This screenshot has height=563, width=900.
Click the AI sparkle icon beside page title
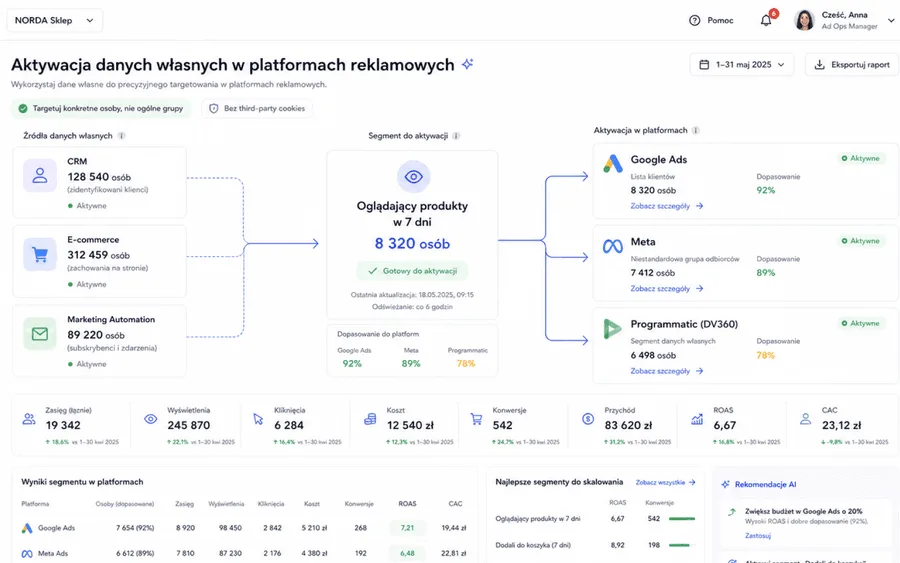pyautogui.click(x=468, y=64)
